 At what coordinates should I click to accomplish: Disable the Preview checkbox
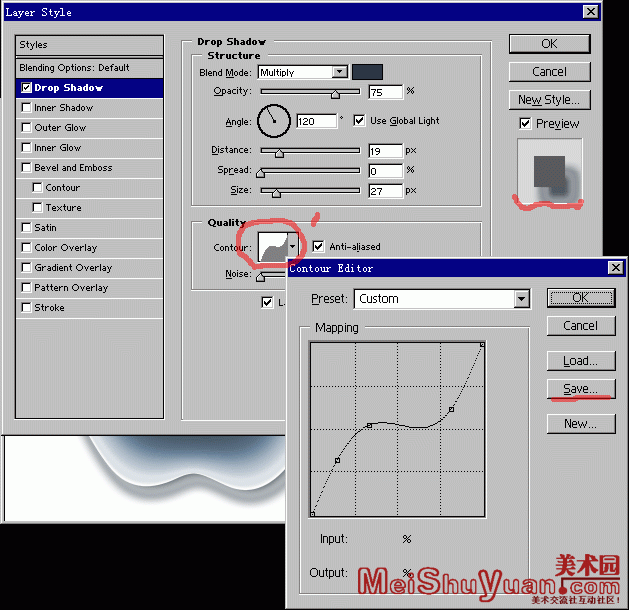(525, 124)
